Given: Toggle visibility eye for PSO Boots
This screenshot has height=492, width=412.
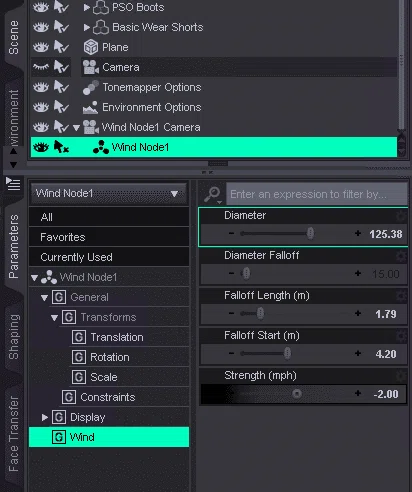Looking at the screenshot, I should [x=41, y=7].
